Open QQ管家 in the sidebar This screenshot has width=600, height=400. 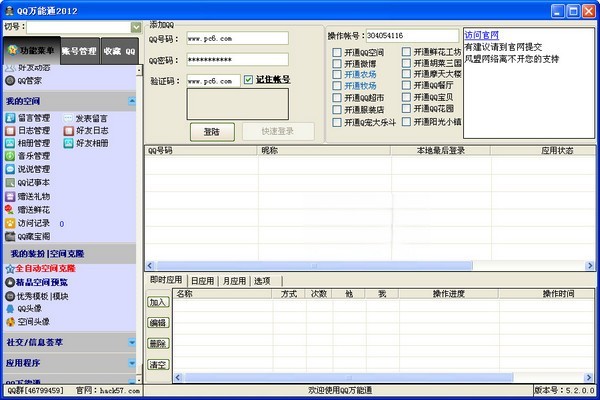pos(10,80)
